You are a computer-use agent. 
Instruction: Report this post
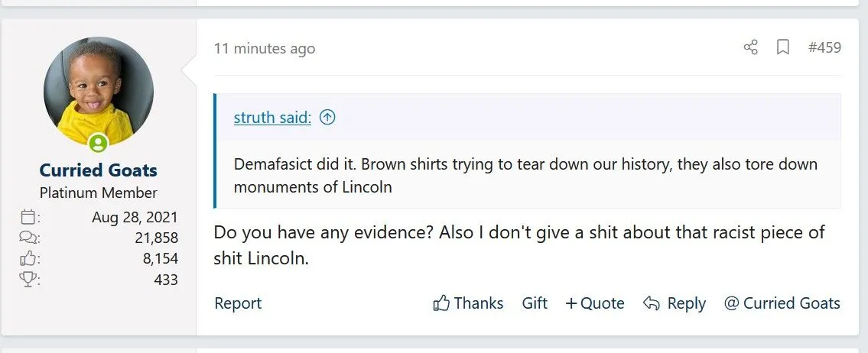[238, 303]
